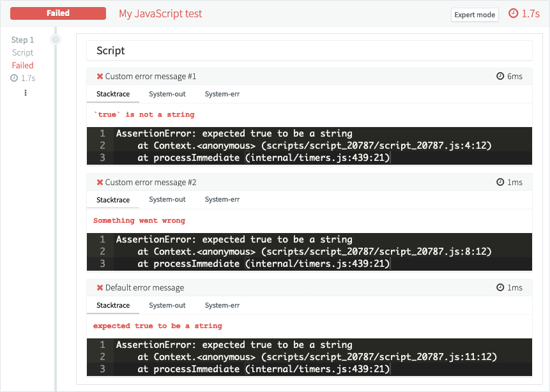Open System-err tab of Custom error message #1
Viewport: 550px width, 392px height.
tap(222, 94)
